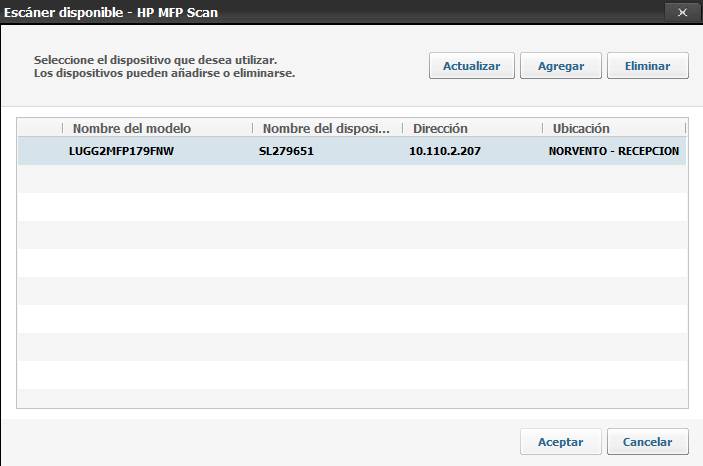This screenshot has width=703, height=466.
Task: Add a device with Agregar
Action: click(x=561, y=65)
